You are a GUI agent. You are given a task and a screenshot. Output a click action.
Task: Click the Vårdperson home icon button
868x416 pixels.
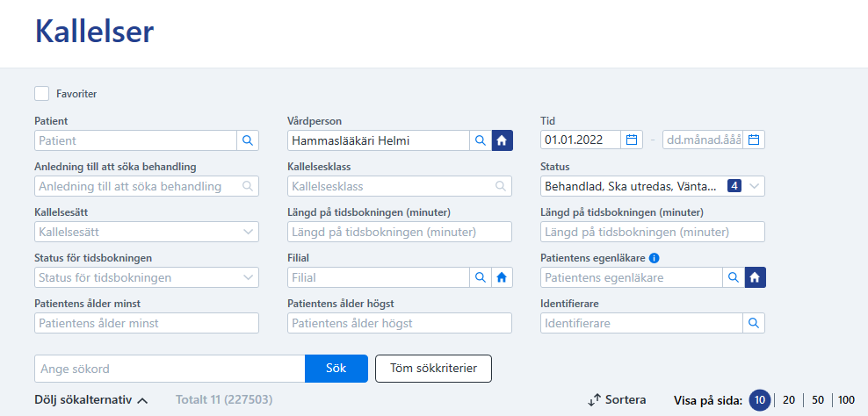[503, 140]
